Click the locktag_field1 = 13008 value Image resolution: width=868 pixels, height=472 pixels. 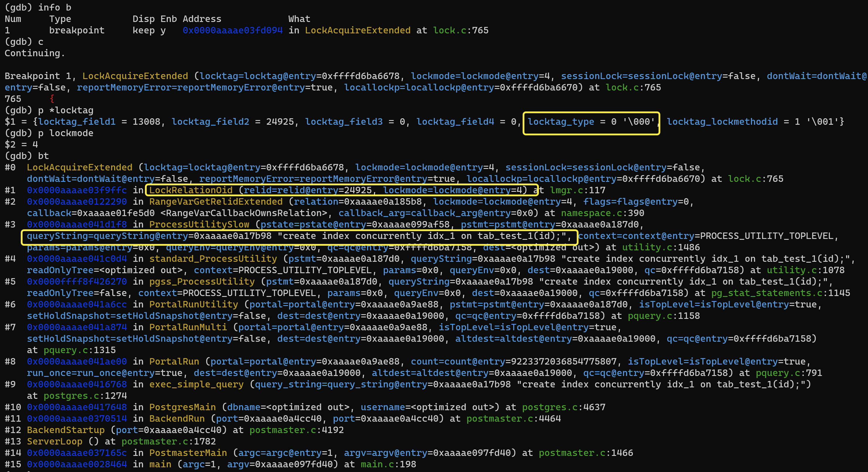(x=146, y=122)
